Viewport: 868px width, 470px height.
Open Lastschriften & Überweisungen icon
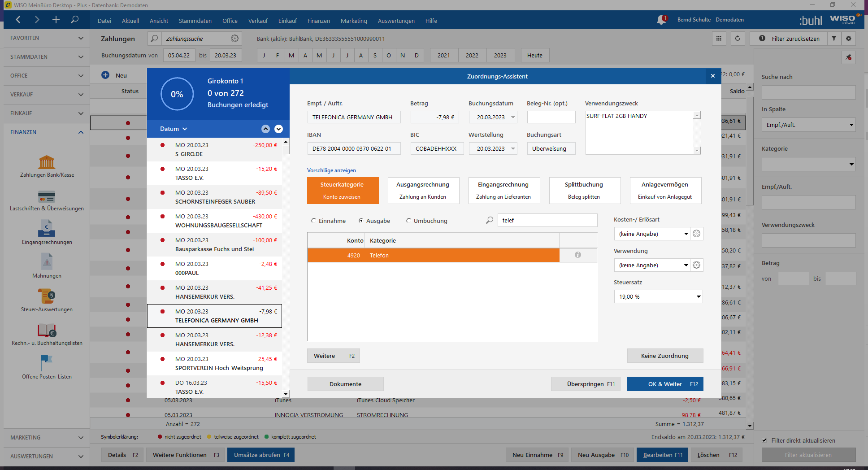(x=47, y=197)
